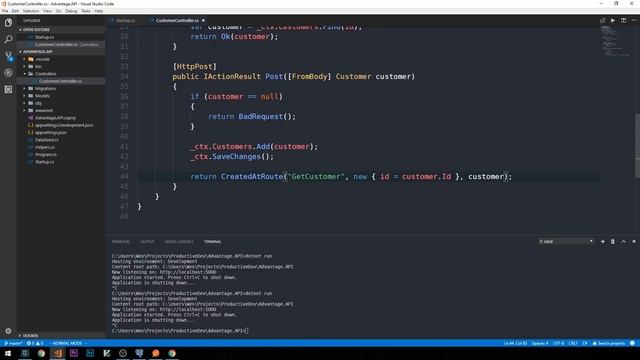Click the master branch status bar item
This screenshot has width=640, height=360.
pos(13,343)
